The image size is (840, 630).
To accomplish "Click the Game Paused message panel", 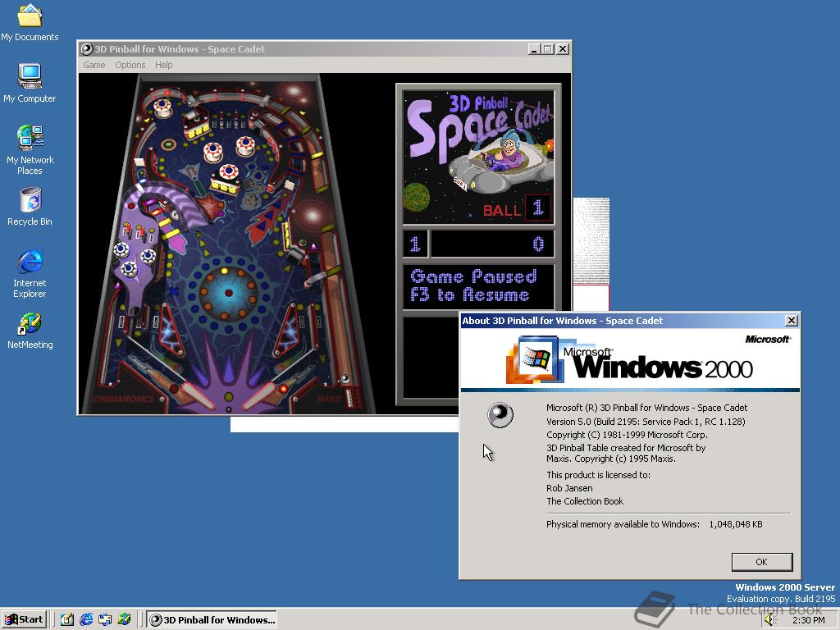I will (x=478, y=286).
